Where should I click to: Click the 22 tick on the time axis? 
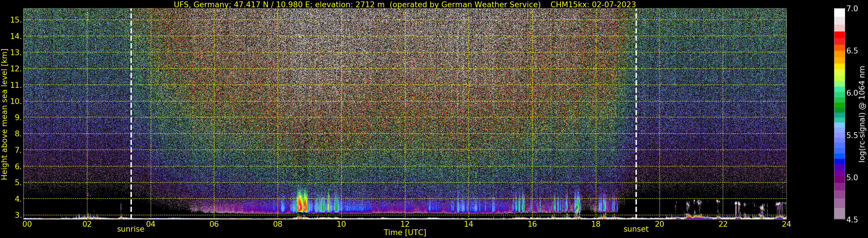[x=723, y=224]
